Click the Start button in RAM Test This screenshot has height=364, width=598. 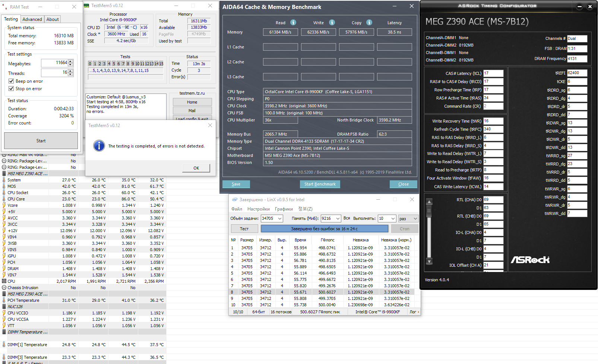[x=41, y=141]
